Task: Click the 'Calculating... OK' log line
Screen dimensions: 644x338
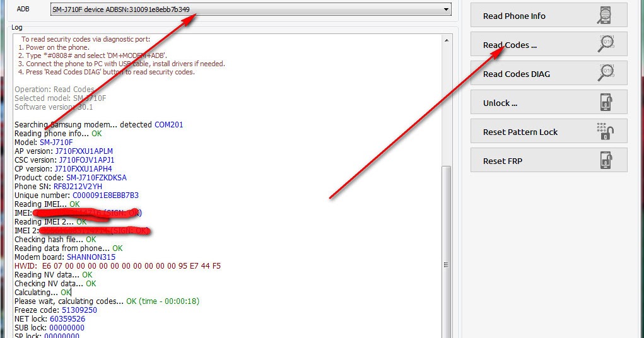Action: (43, 293)
